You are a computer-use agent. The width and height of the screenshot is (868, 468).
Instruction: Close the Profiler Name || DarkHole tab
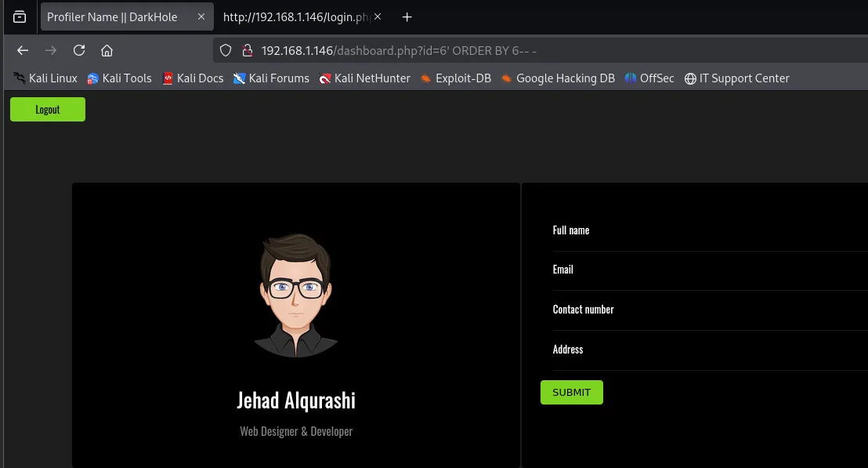(201, 16)
